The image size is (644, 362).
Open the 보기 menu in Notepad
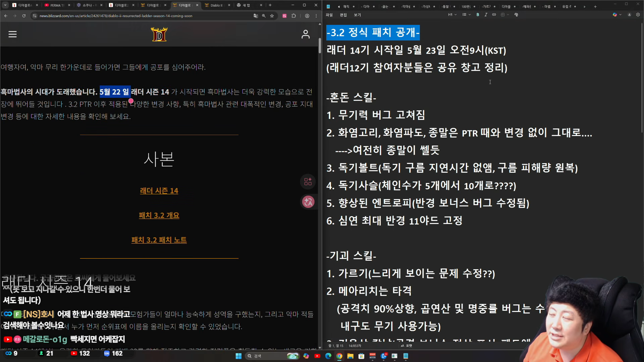tap(357, 15)
